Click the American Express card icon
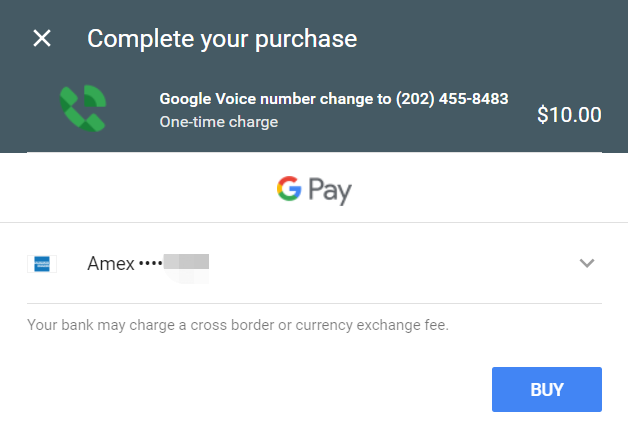This screenshot has width=628, height=437. coord(42,264)
